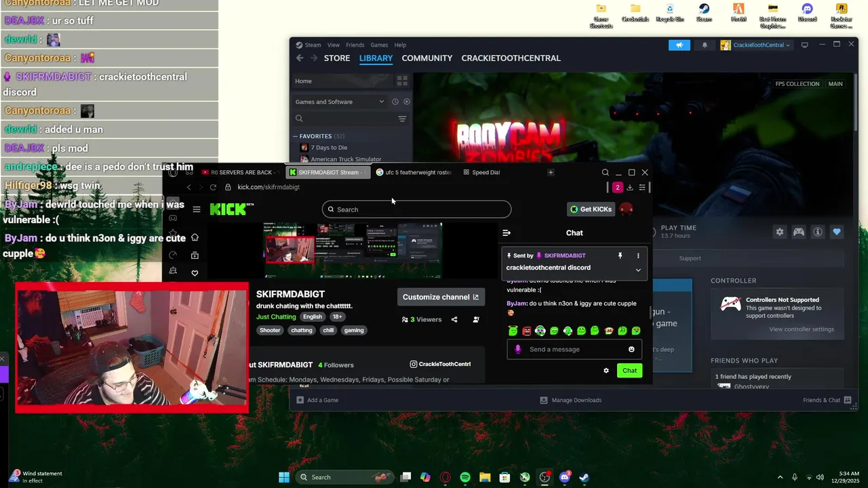868x488 pixels.
Task: Open the Friends menu in Steam
Action: coord(355,45)
